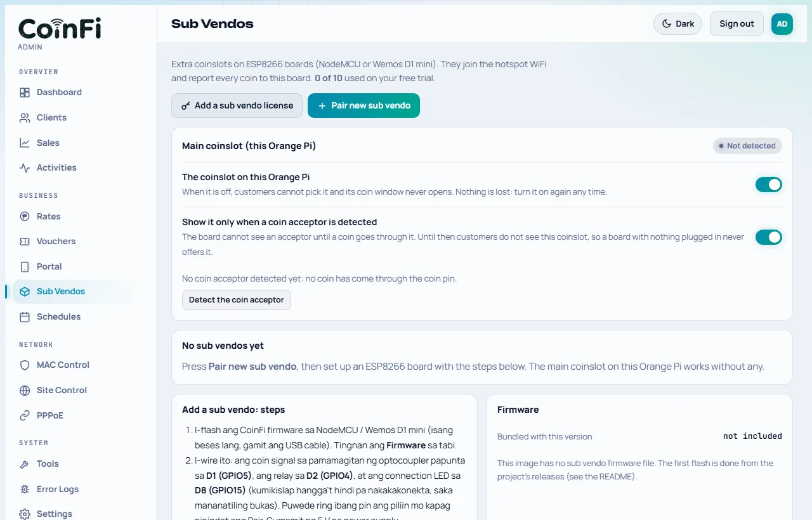The image size is (812, 520).
Task: Open the Vouchers ticket icon
Action: point(25,242)
